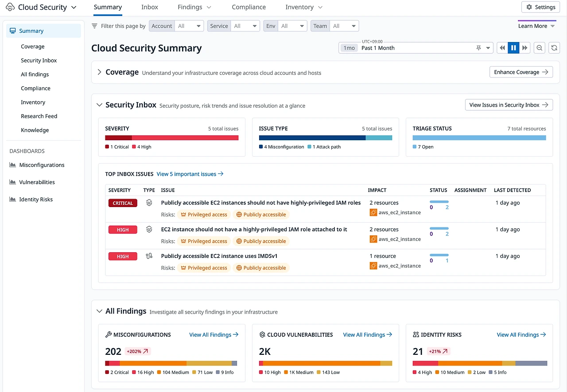Click the Enhance Coverage button
Screen dimensions: 567x392
(521, 72)
